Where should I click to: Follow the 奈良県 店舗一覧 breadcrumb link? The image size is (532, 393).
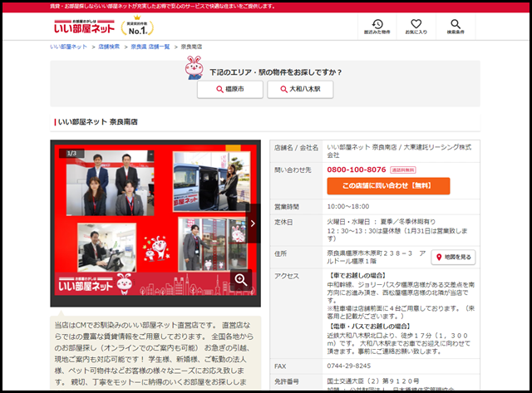[x=150, y=47]
